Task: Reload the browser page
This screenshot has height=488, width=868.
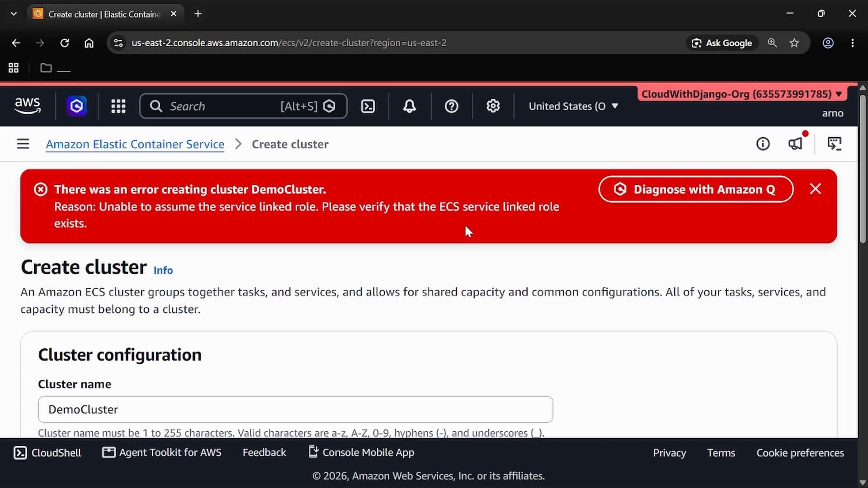Action: pyautogui.click(x=65, y=43)
